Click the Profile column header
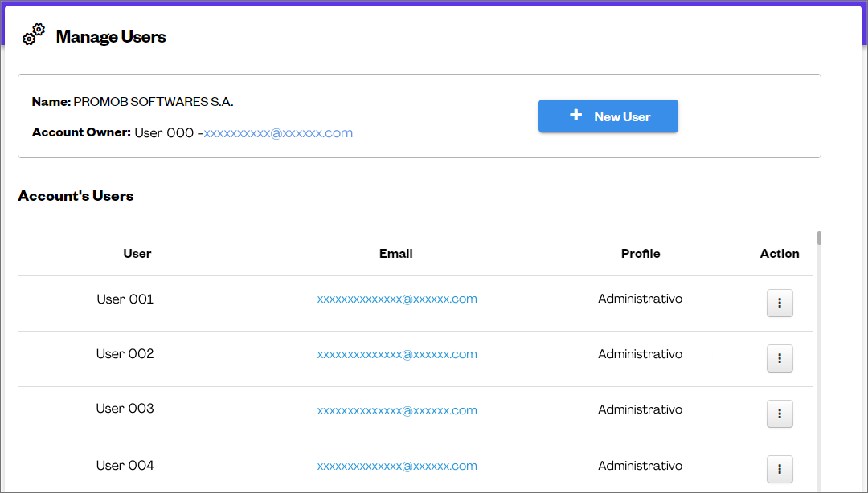 (641, 254)
